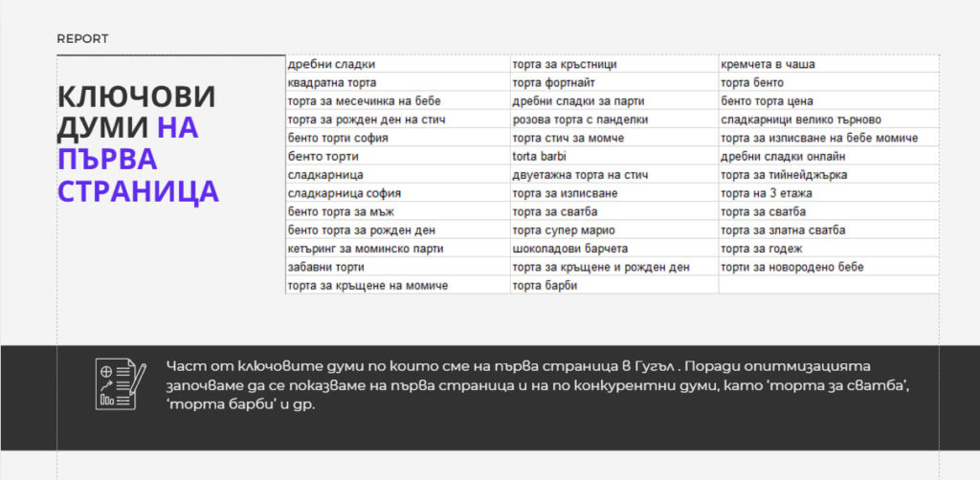Select the "торта за кръщене на момиче" cell
Viewport: 980px width, 480px height.
[367, 285]
